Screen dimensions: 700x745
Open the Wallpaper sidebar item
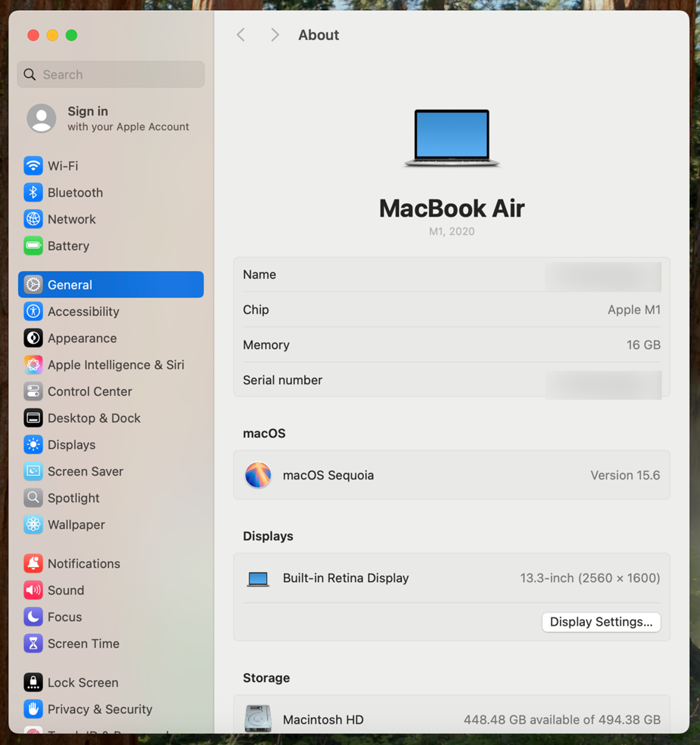76,524
